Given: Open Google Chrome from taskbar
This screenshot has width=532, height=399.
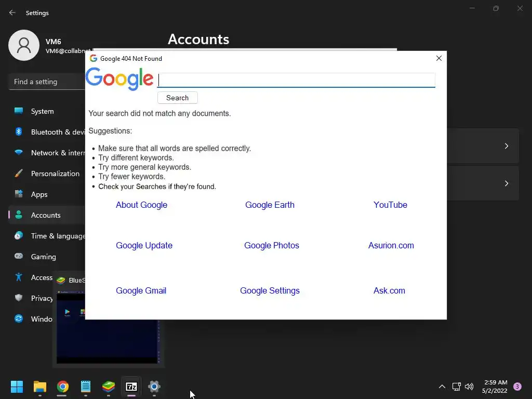Looking at the screenshot, I should coord(63,387).
